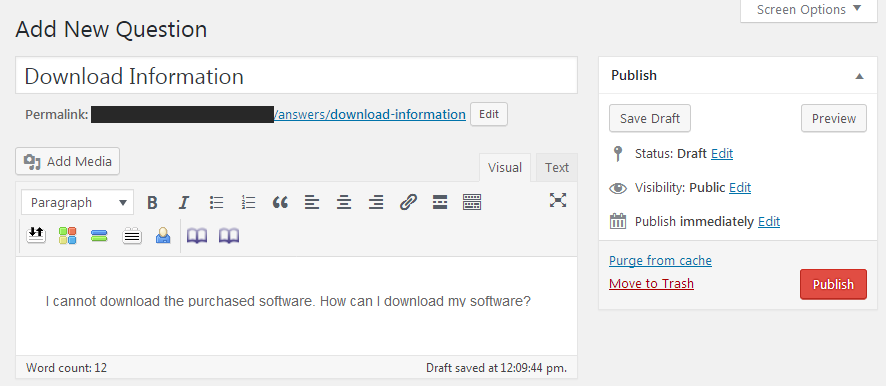
Task: Open the Paragraph format dropdown
Action: click(77, 202)
